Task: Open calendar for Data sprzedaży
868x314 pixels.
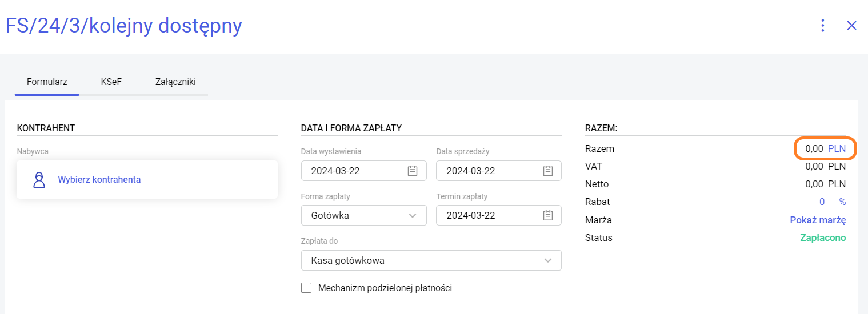Action: pyautogui.click(x=547, y=171)
